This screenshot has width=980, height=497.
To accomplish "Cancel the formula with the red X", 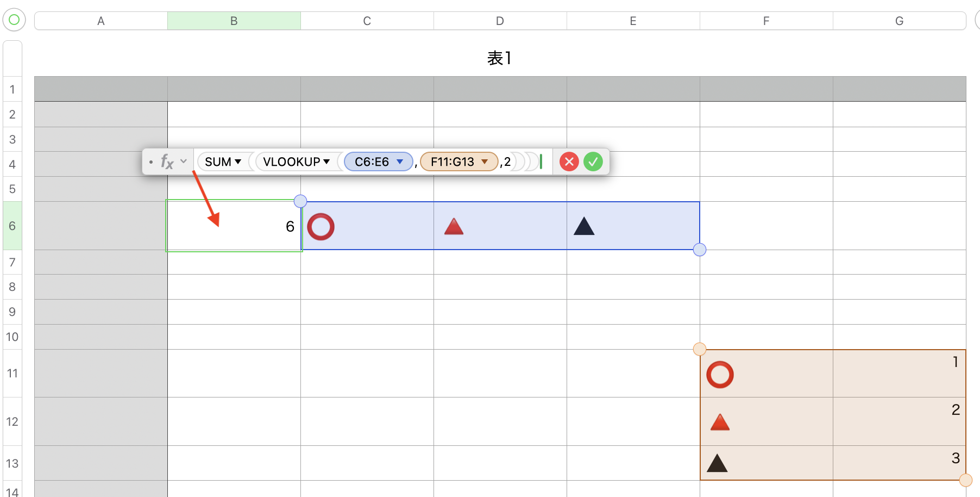I will tap(569, 161).
